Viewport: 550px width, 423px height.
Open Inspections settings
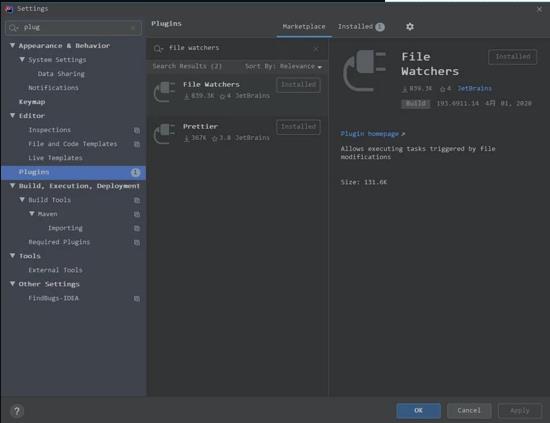[x=49, y=130]
